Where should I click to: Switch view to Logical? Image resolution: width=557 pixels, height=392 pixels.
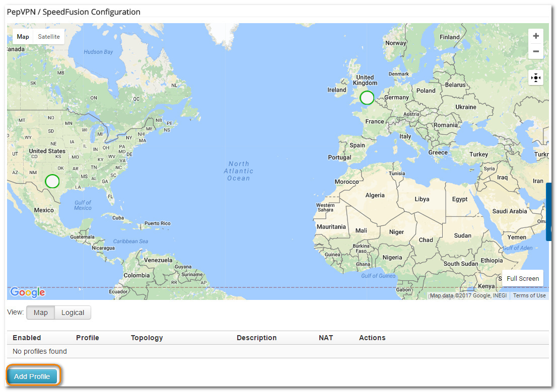(73, 312)
